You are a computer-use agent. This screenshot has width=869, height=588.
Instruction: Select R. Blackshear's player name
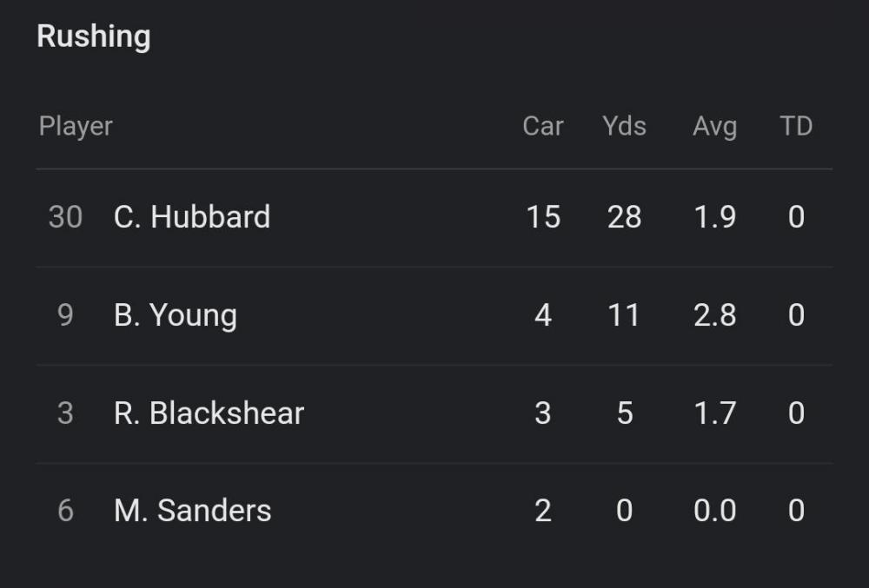click(209, 413)
